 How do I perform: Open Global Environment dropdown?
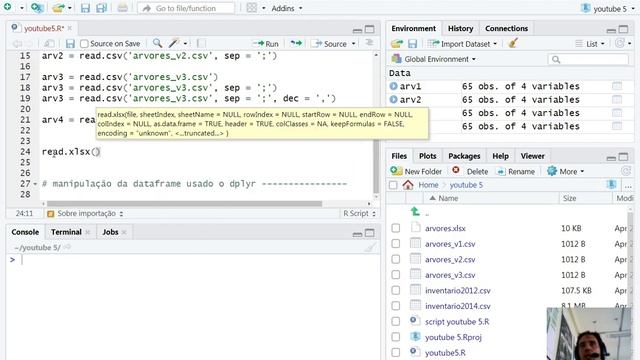pyautogui.click(x=434, y=59)
